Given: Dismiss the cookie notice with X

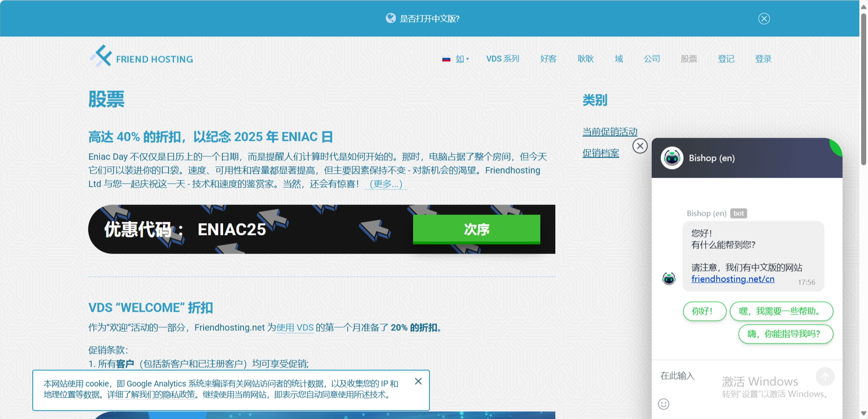Looking at the screenshot, I should pyautogui.click(x=418, y=381).
